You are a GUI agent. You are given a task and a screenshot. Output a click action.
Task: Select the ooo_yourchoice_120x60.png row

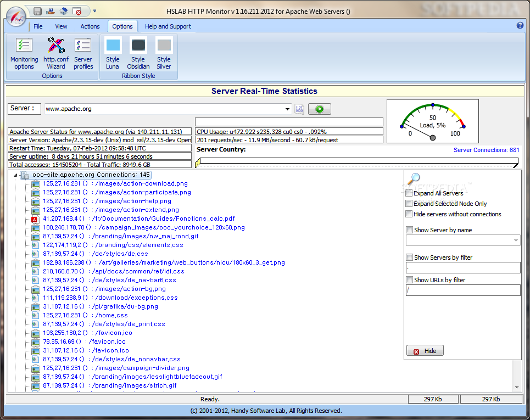[144, 227]
